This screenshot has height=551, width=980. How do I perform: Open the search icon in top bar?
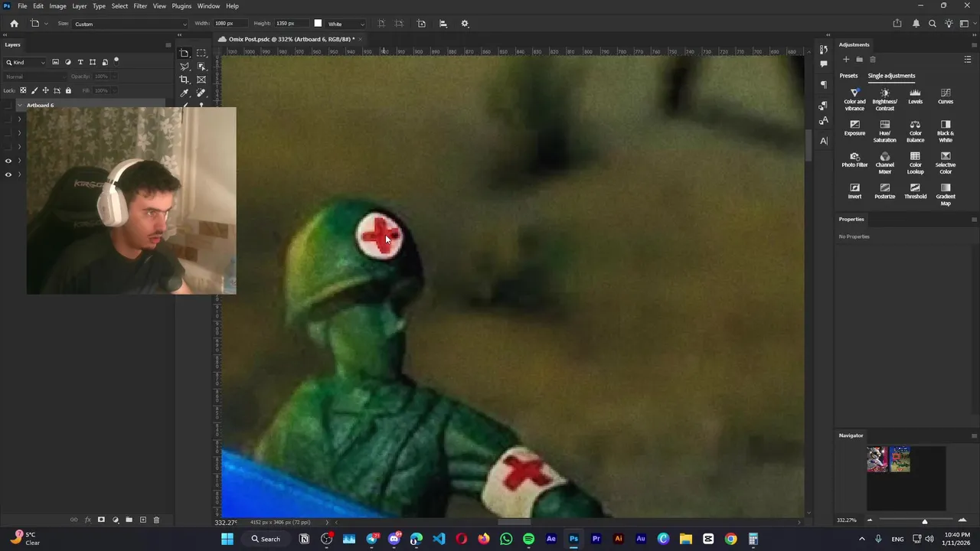[932, 24]
